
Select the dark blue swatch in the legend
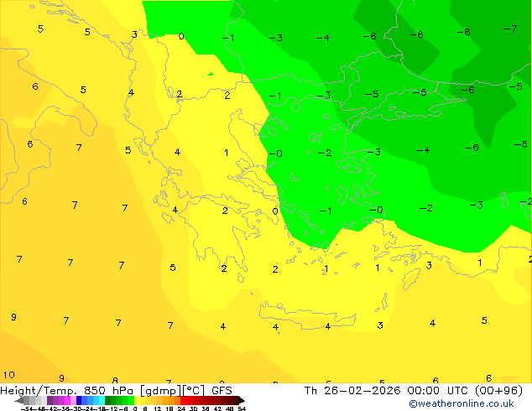pyautogui.click(x=79, y=400)
